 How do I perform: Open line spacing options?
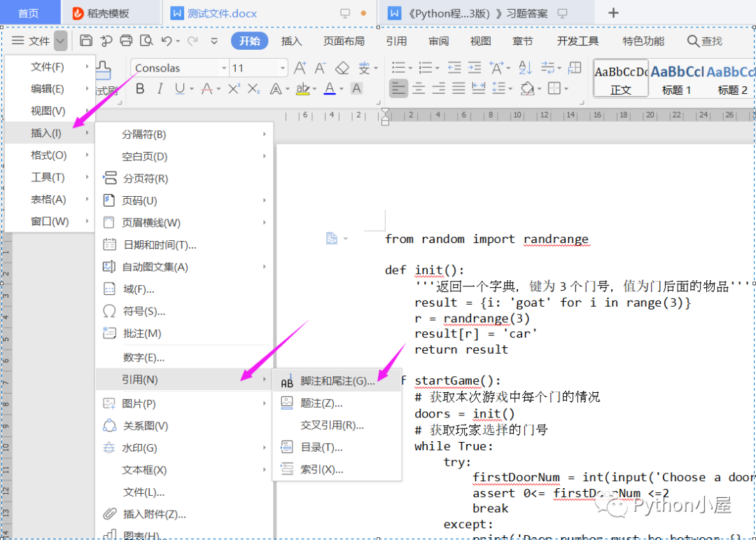(498, 89)
